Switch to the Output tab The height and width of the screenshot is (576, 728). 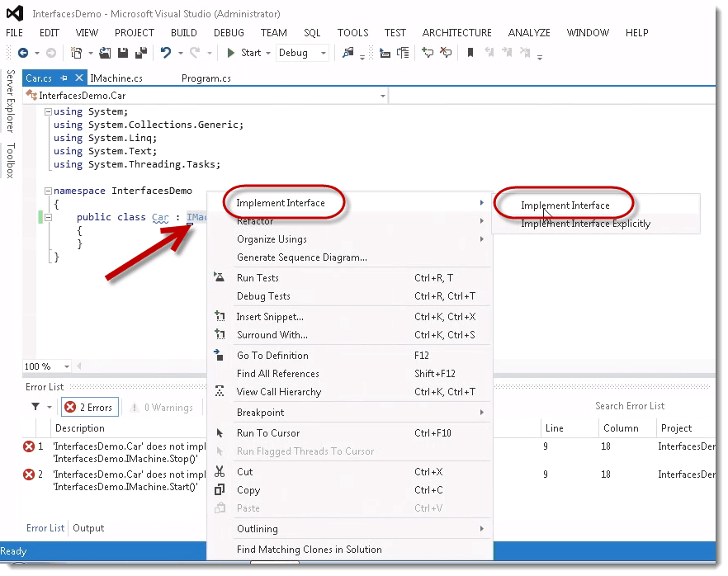coord(88,528)
